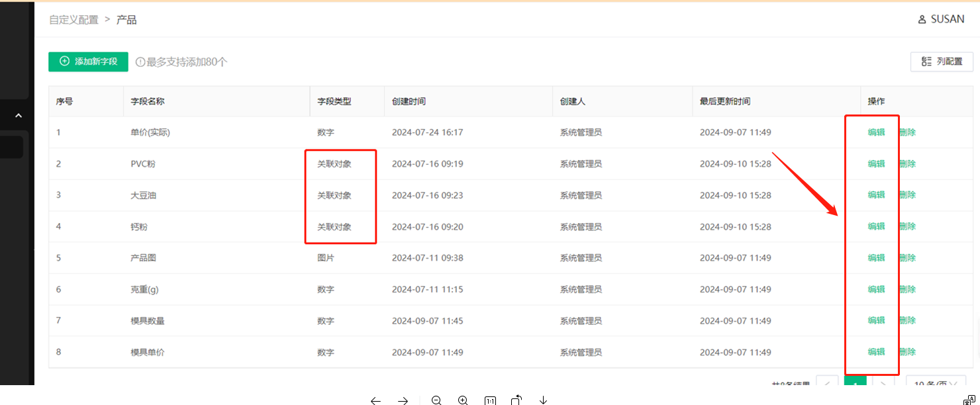This screenshot has height=405, width=980.
Task: Select the field name PVC粉
Action: coord(143,163)
